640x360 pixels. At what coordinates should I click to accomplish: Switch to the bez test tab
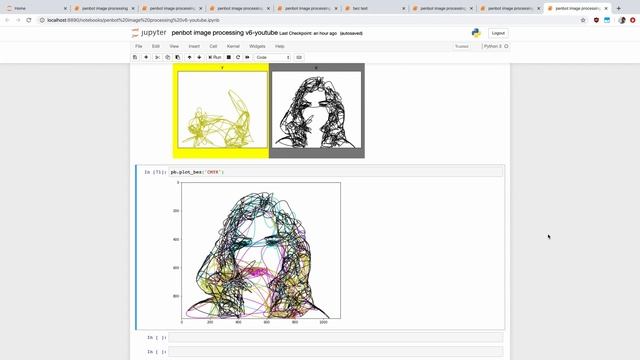tap(374, 8)
